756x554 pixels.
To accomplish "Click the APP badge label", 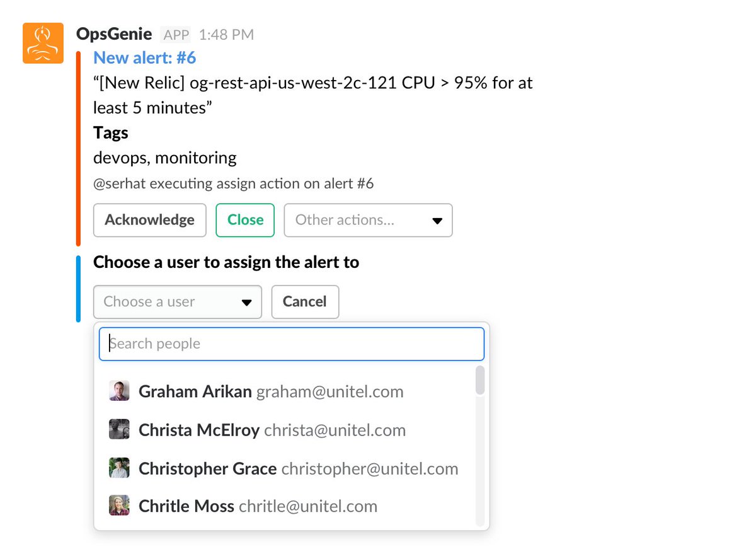I will tap(177, 35).
